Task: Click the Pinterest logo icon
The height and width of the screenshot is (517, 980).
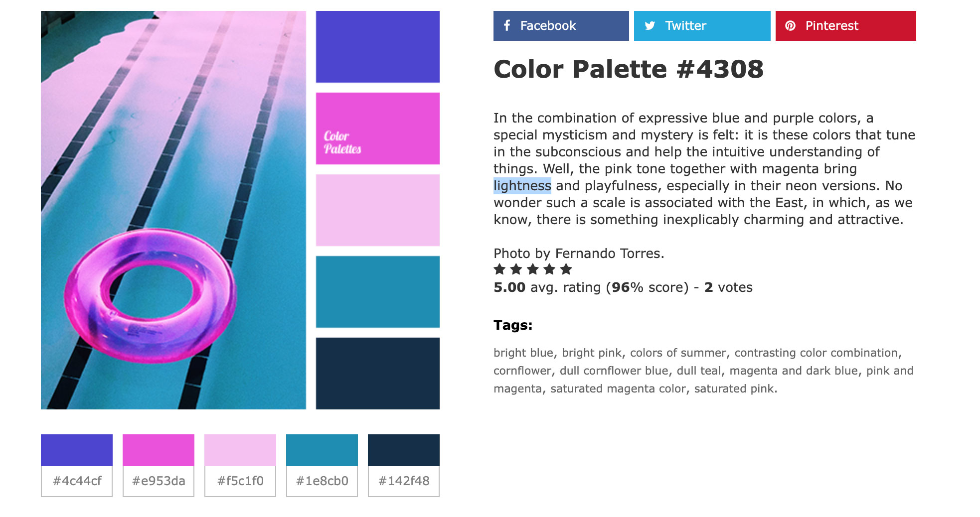Action: (791, 25)
